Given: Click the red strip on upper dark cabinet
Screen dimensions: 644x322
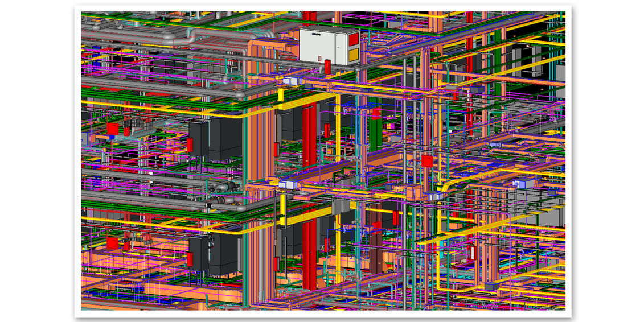Looking at the screenshot, I should click(x=190, y=145).
